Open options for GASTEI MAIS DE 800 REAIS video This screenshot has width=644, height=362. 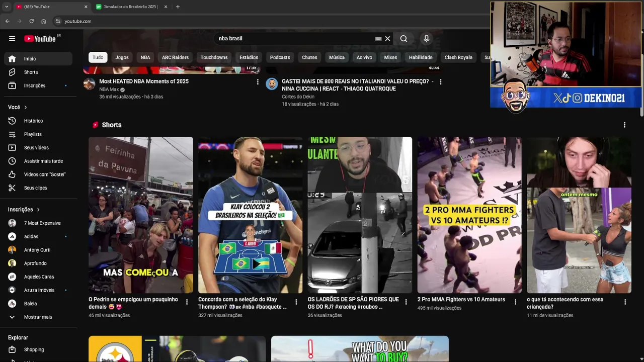440,81
